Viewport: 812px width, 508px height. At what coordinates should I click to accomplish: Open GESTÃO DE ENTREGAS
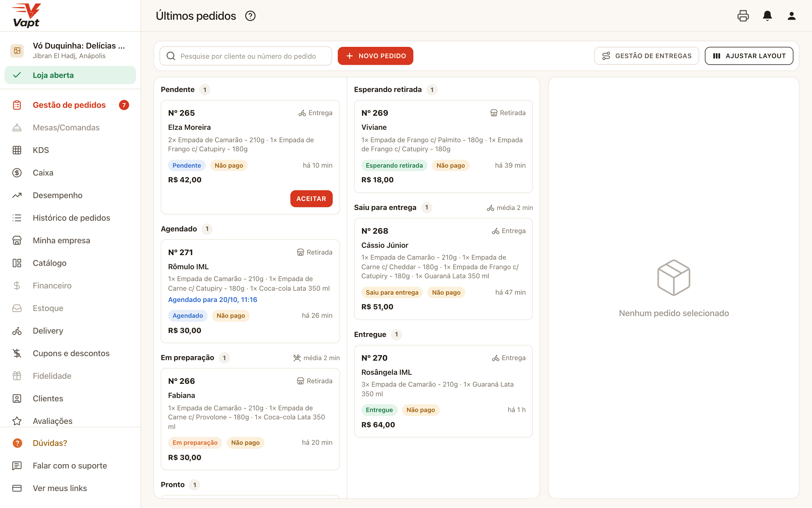pos(646,56)
